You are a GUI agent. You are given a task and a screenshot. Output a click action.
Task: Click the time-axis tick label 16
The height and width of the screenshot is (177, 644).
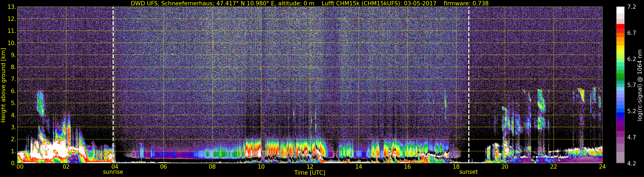(407, 167)
